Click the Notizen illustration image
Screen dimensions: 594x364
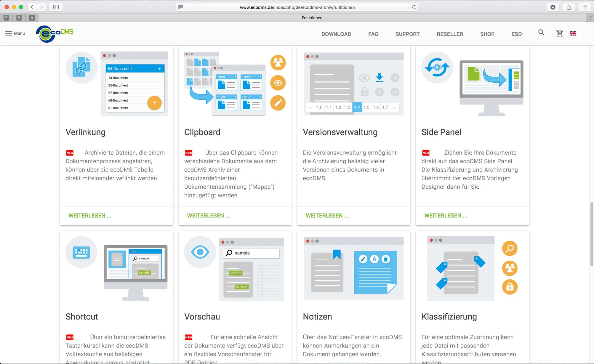tap(354, 268)
